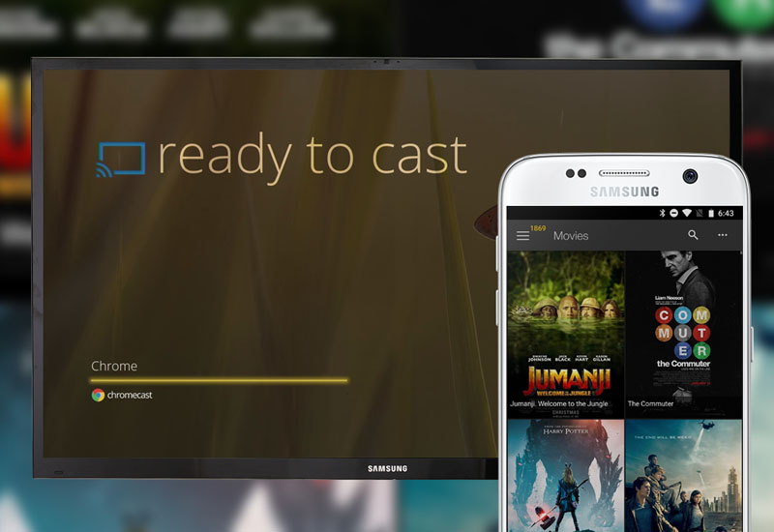Tap the 1869 movie count badge
The height and width of the screenshot is (532, 774).
click(x=538, y=228)
